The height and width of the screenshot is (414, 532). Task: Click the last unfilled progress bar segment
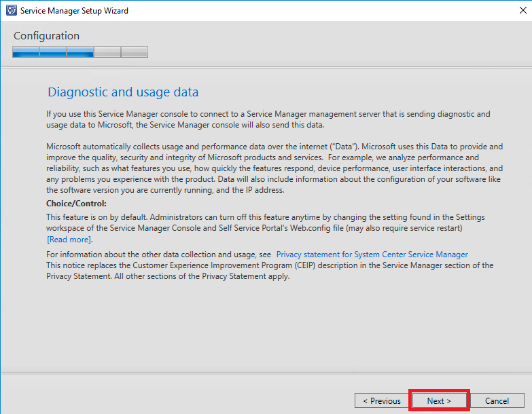135,52
